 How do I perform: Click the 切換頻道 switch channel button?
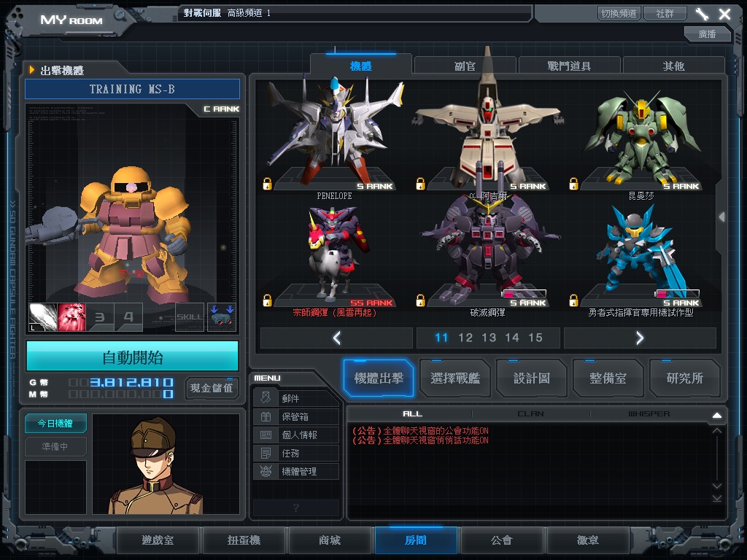pos(619,13)
